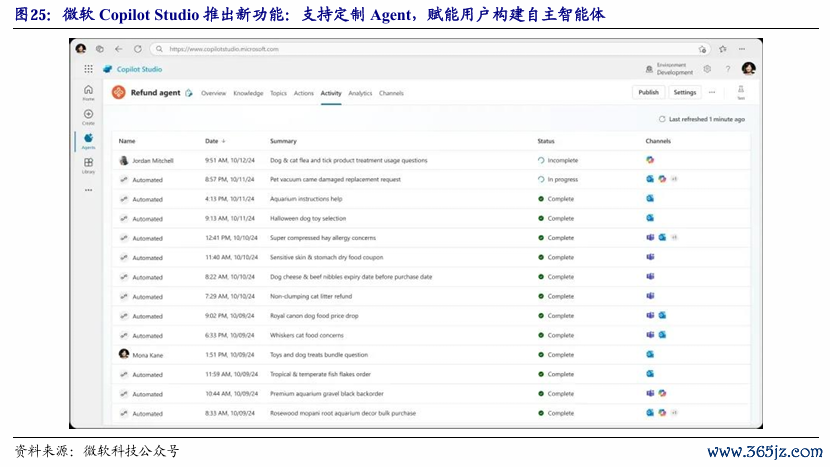Open the browser menu ellipsis
This screenshot has width=830, height=467.
coord(742,49)
